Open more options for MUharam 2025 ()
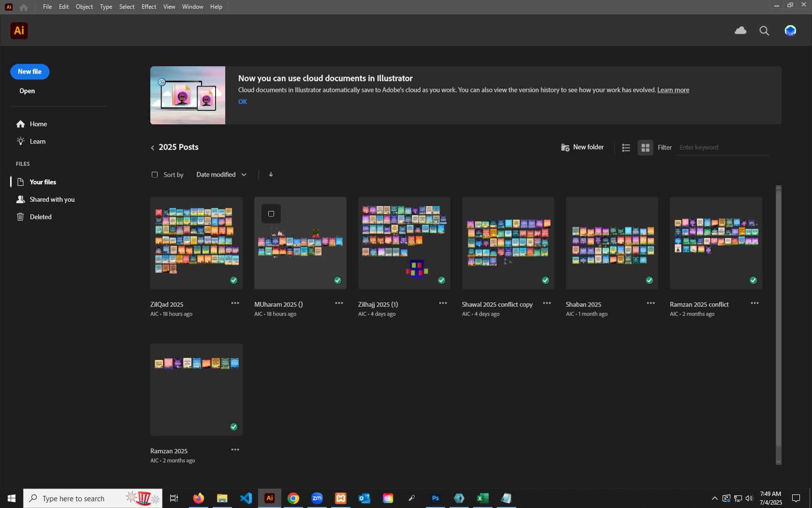 click(x=339, y=303)
